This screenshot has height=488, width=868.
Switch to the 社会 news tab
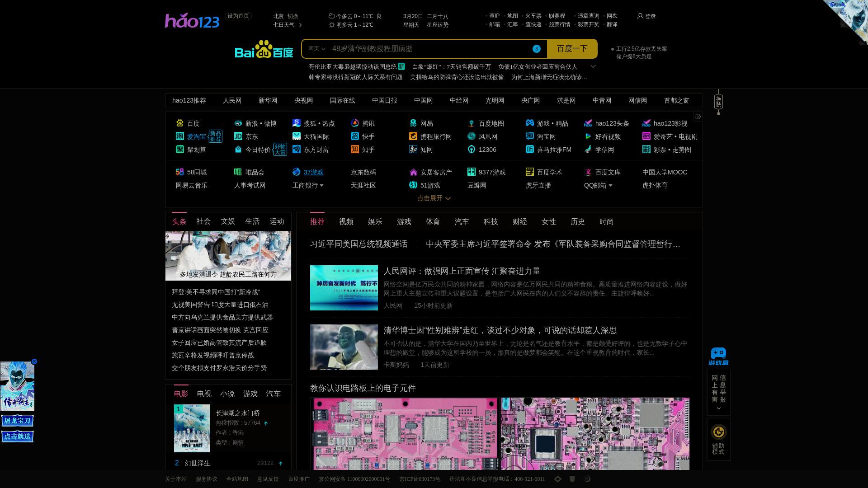click(203, 221)
